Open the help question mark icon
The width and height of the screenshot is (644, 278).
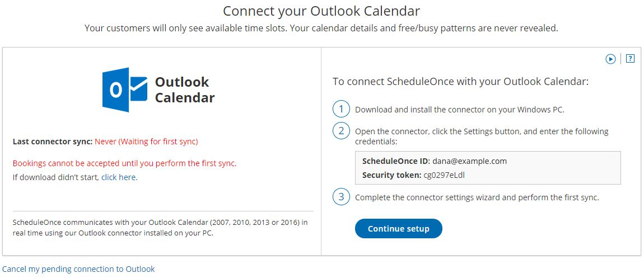(630, 58)
